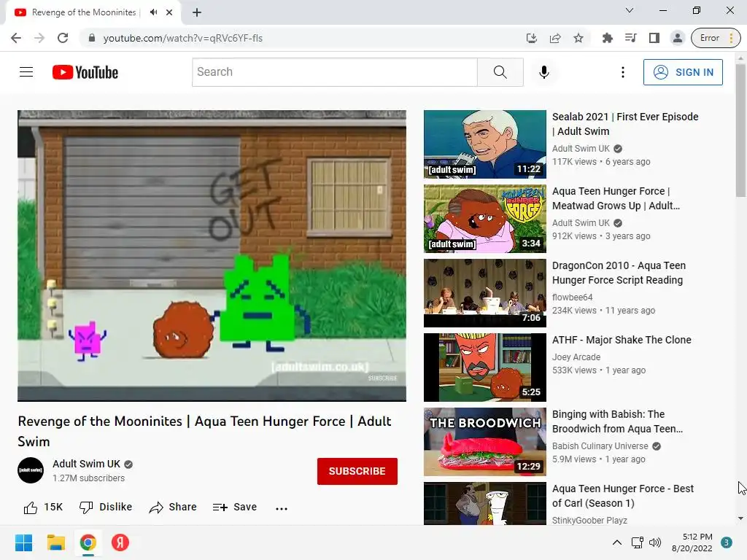Click the address bar URL
This screenshot has height=560, width=747.
pyautogui.click(x=183, y=38)
